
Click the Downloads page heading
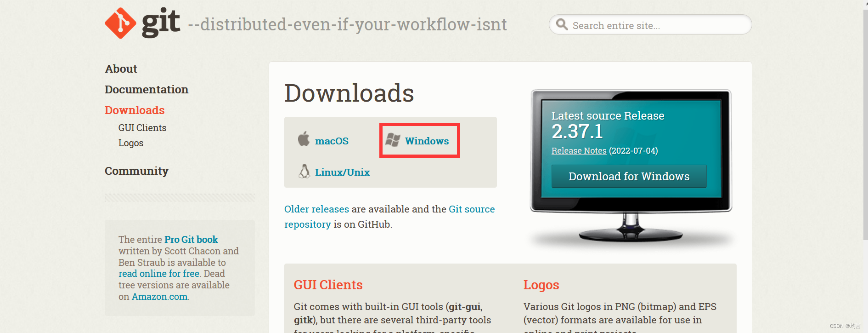tap(349, 93)
